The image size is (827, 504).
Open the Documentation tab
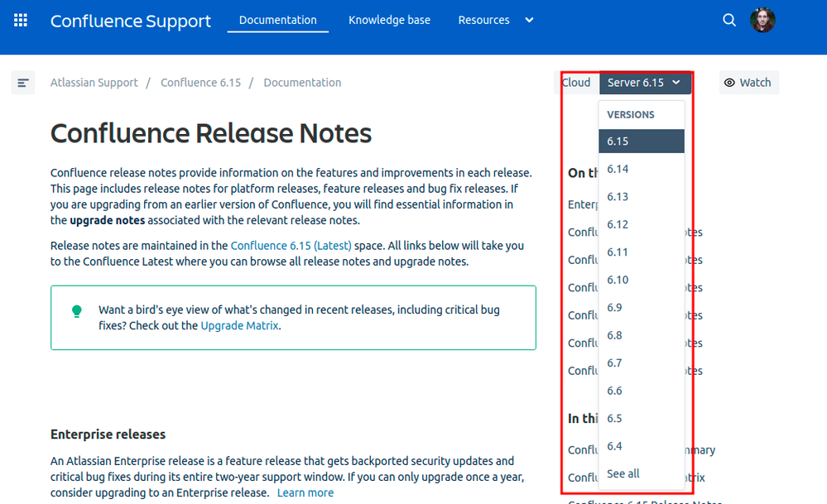278,20
